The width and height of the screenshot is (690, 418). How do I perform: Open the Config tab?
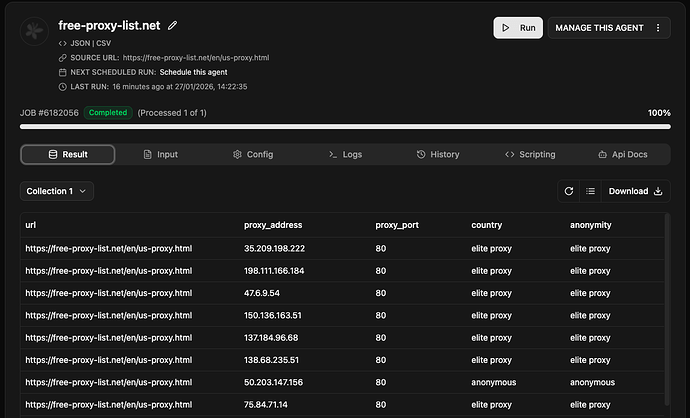253,154
